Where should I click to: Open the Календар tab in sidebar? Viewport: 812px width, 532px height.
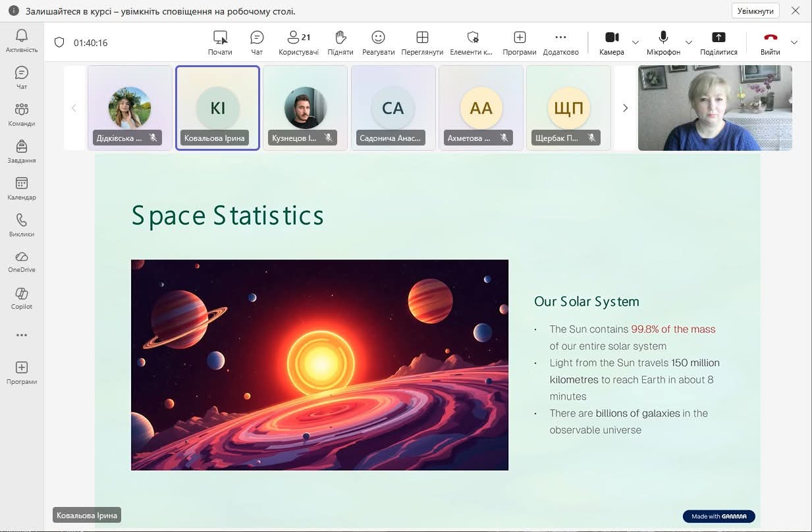tap(22, 188)
